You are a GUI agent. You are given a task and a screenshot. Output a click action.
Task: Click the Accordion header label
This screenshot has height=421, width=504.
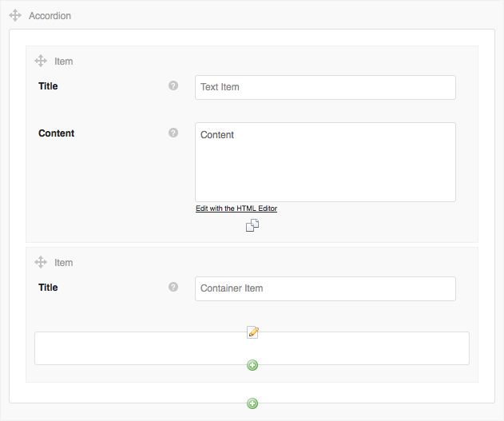coord(50,16)
